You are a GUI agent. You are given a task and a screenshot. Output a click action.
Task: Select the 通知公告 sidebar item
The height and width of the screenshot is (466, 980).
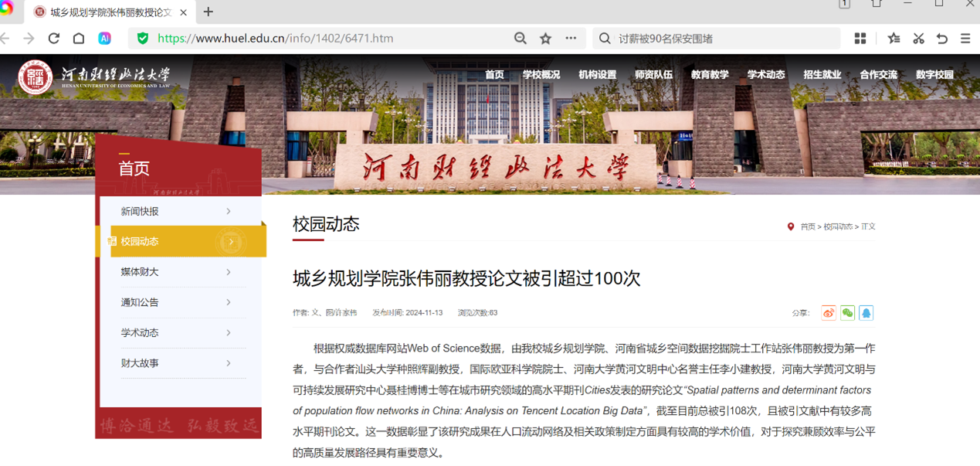140,302
